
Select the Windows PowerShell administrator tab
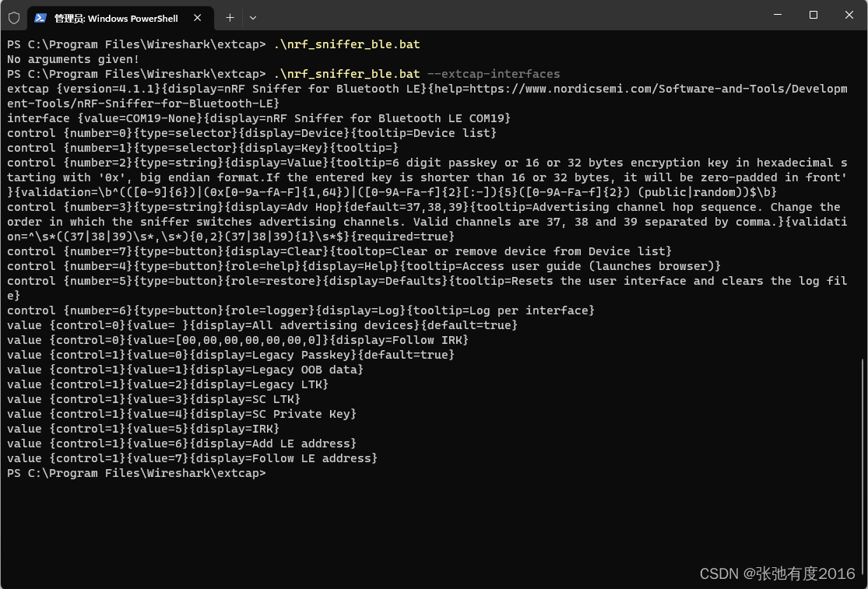120,18
